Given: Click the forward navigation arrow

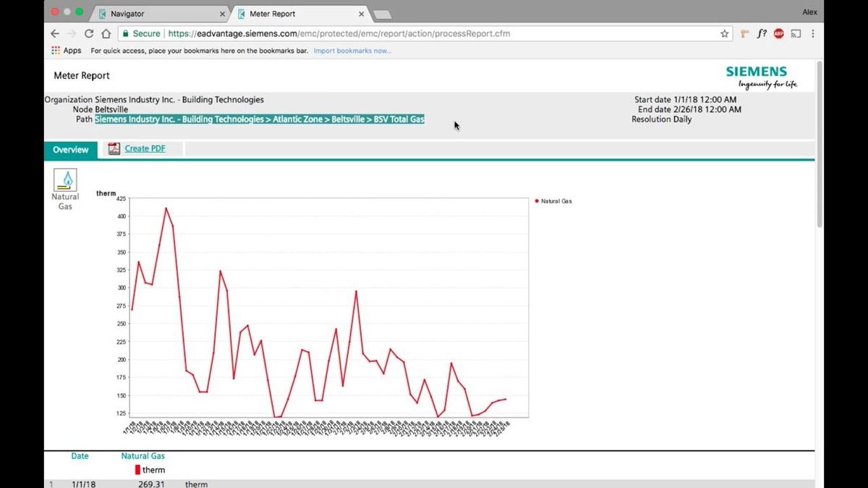Looking at the screenshot, I should click(x=72, y=33).
